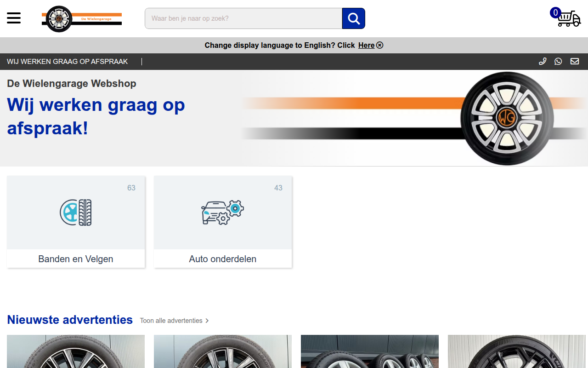
Task: Click the cart item count badge
Action: click(555, 12)
